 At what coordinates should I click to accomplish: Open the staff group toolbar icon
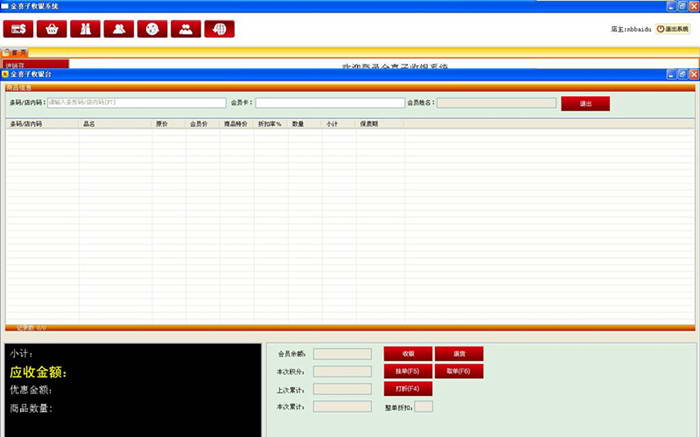(185, 29)
